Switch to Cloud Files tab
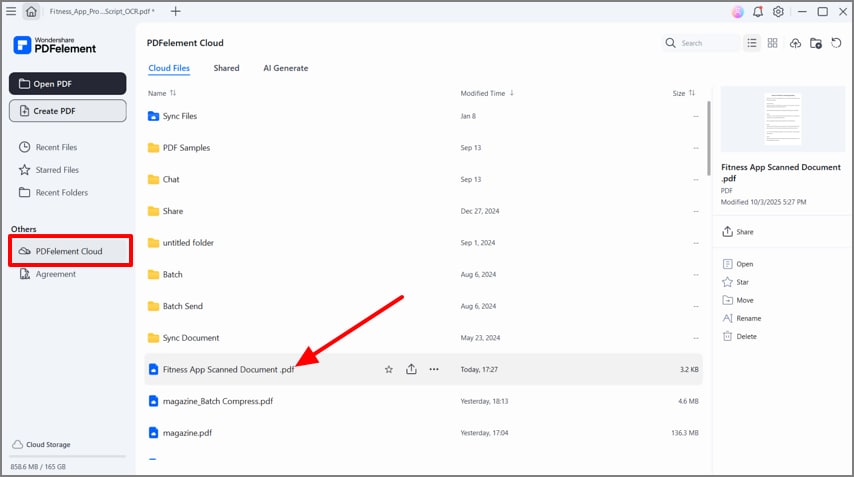854x477 pixels. (169, 68)
